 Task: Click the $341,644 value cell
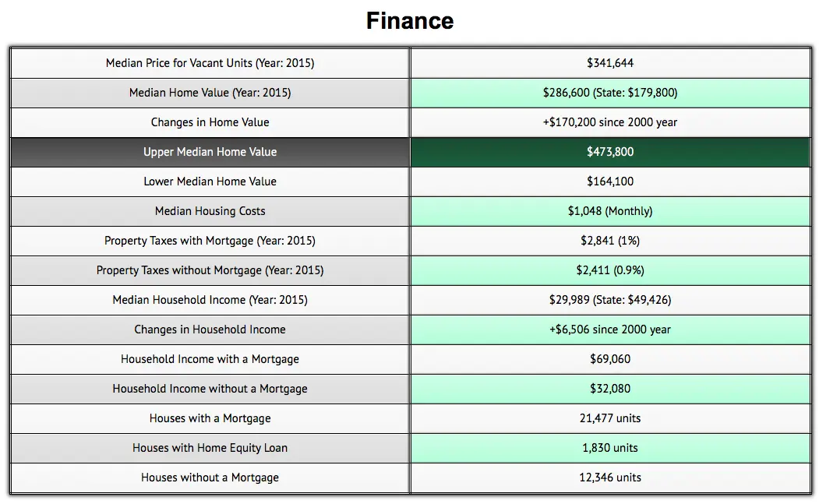[x=610, y=63]
